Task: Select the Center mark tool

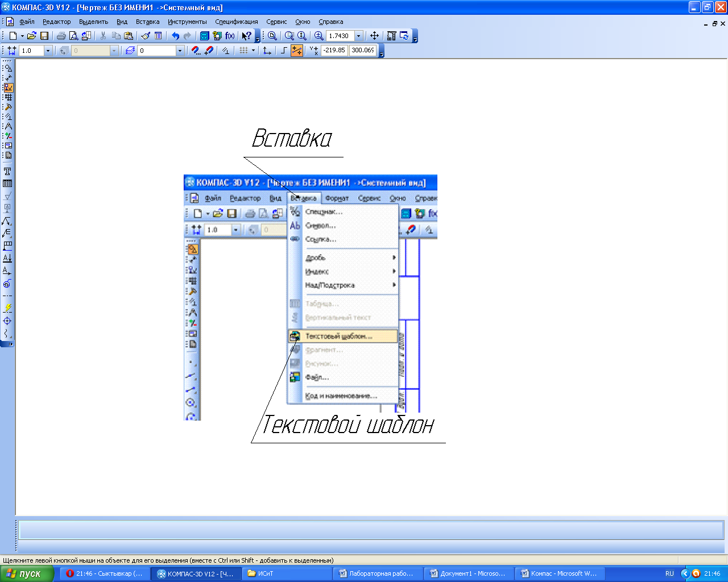Action: (x=7, y=321)
